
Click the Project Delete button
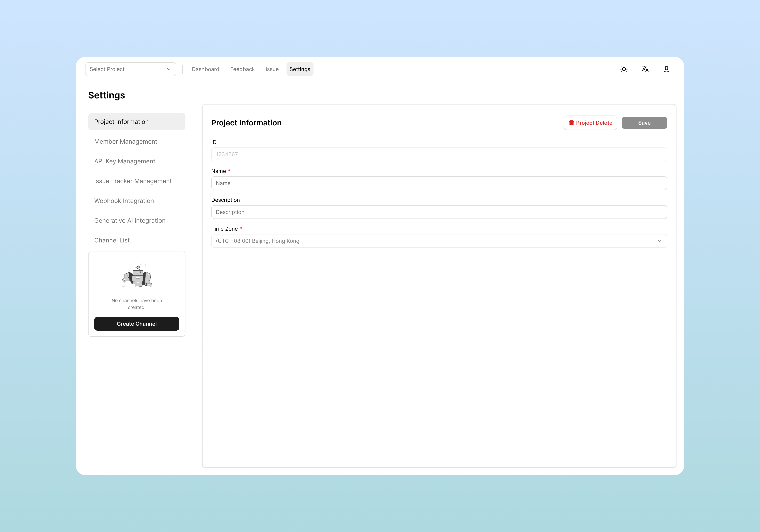pos(590,123)
